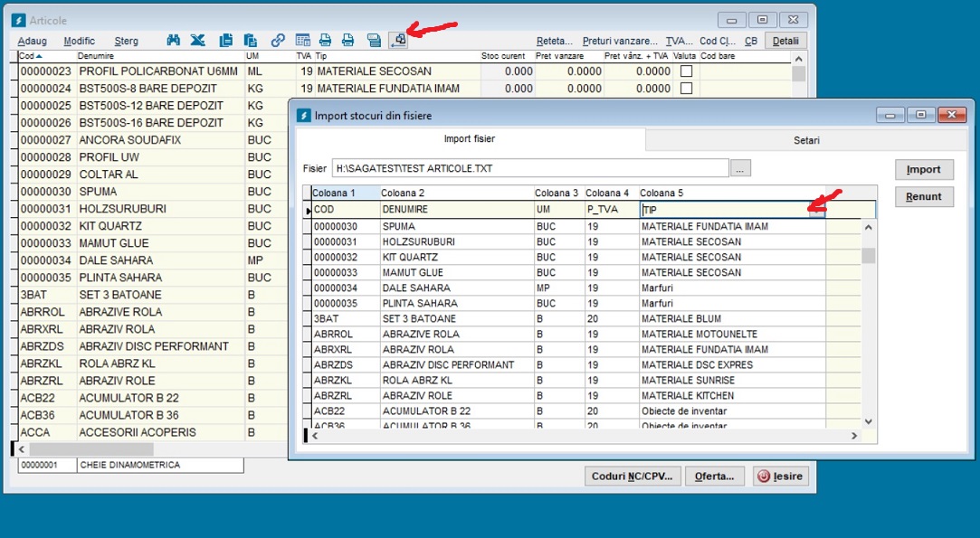Screen dimensions: 980x538
Task: Click the printer icon right of the grid icon
Action: (x=325, y=41)
